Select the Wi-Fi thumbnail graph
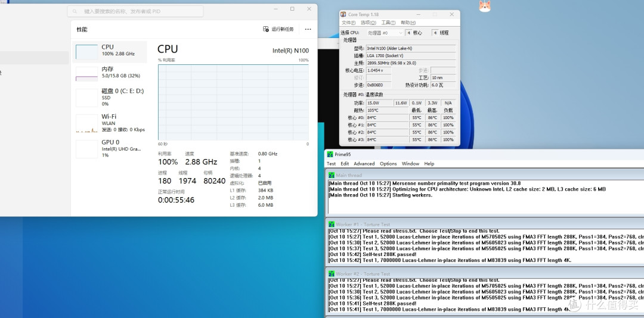644x318 pixels. [x=86, y=123]
